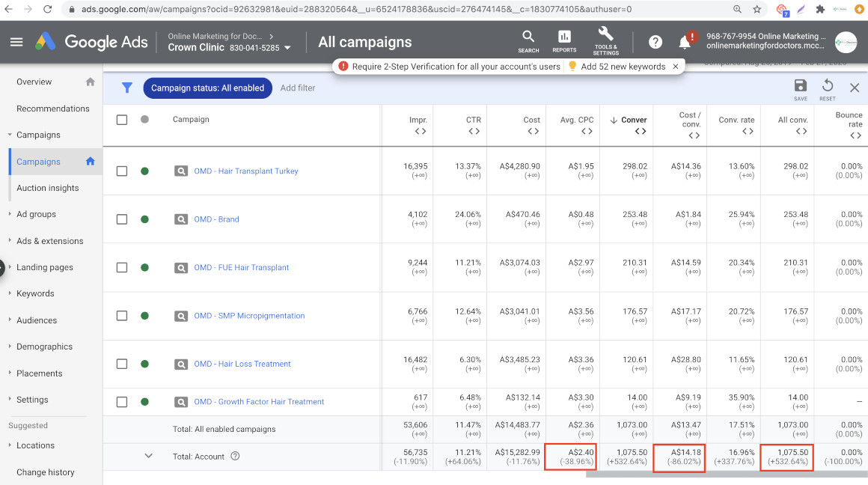
Task: Open Placements in sidebar
Action: click(40, 373)
